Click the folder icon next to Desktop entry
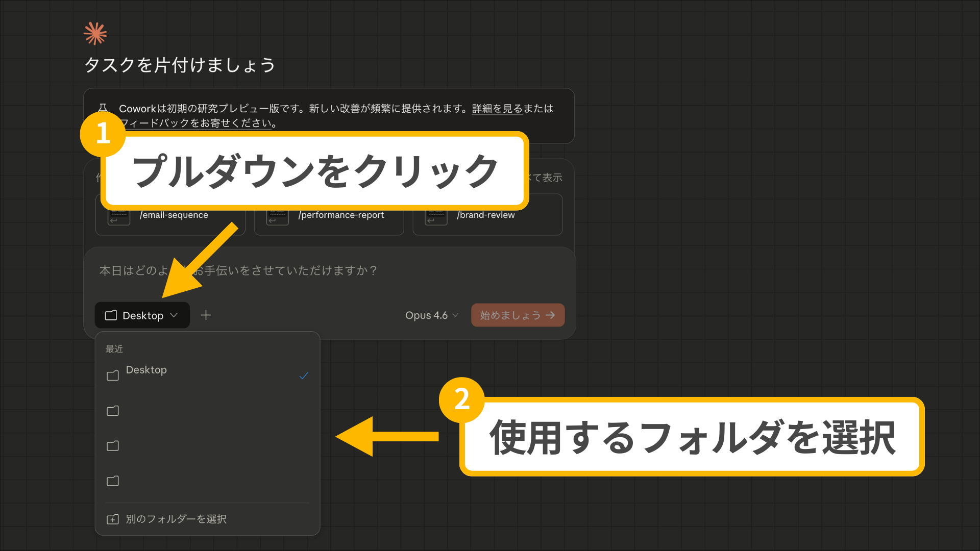980x551 pixels. [x=113, y=376]
